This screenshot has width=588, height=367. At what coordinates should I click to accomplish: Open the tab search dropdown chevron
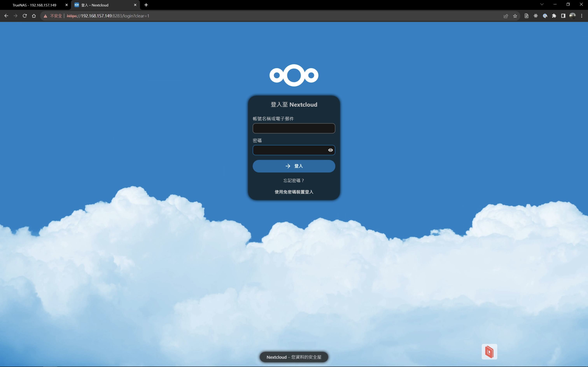pos(542,4)
